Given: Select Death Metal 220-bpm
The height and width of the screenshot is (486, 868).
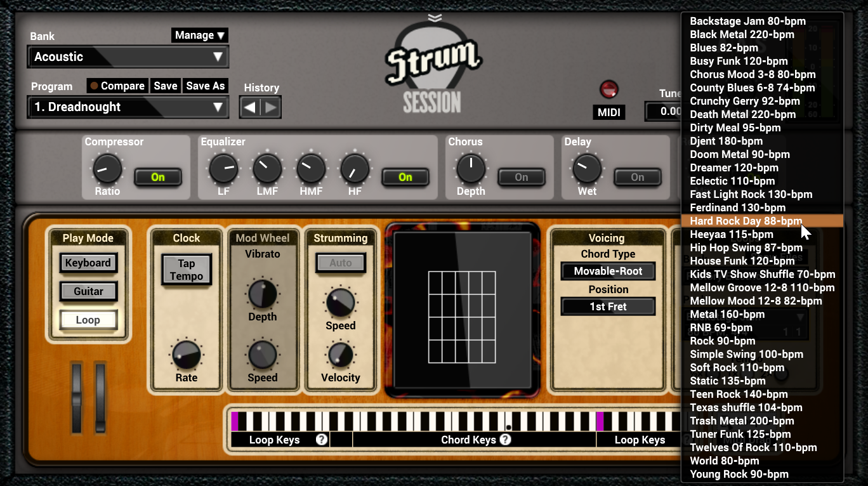Looking at the screenshot, I should tap(762, 114).
